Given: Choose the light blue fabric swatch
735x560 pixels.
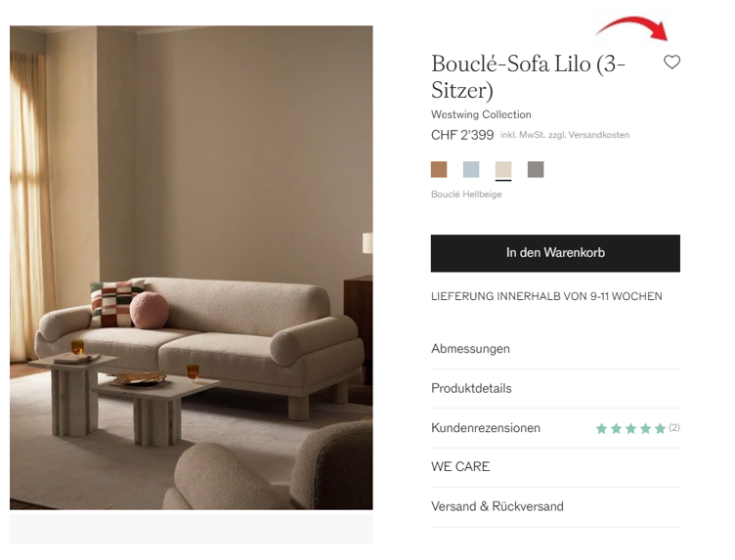Looking at the screenshot, I should click(471, 169).
